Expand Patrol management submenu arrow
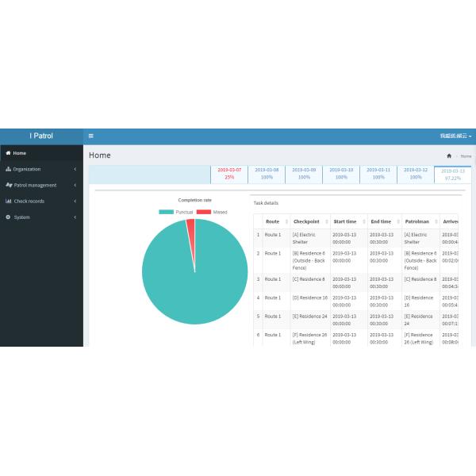 pos(75,185)
